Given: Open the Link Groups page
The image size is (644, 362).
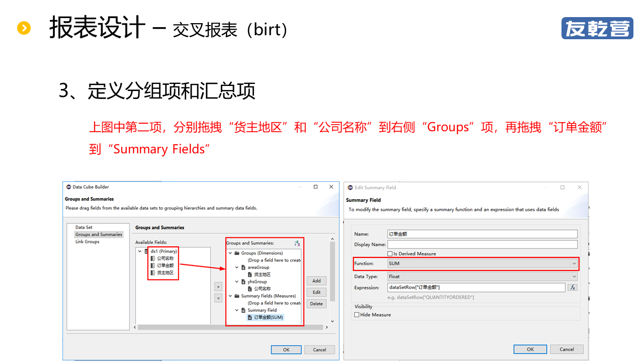Looking at the screenshot, I should pyautogui.click(x=88, y=241).
